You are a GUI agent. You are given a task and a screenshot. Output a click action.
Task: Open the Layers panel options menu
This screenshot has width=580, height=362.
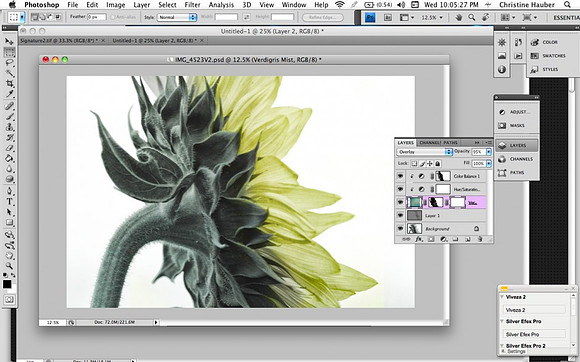489,143
